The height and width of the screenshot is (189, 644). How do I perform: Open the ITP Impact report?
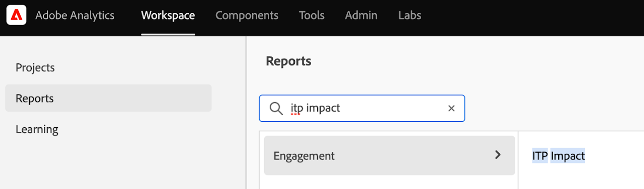(x=558, y=155)
